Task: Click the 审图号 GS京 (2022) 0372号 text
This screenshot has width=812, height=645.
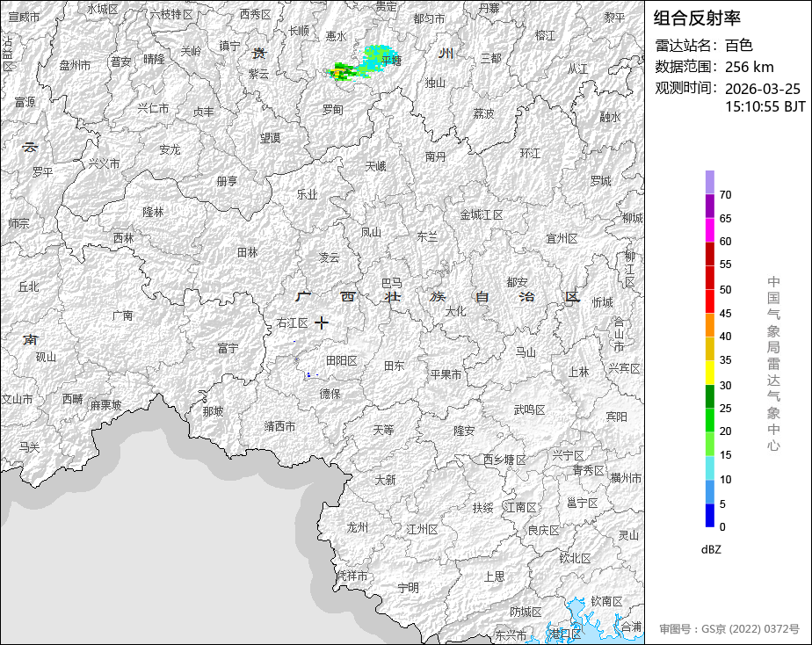Action: [729, 629]
